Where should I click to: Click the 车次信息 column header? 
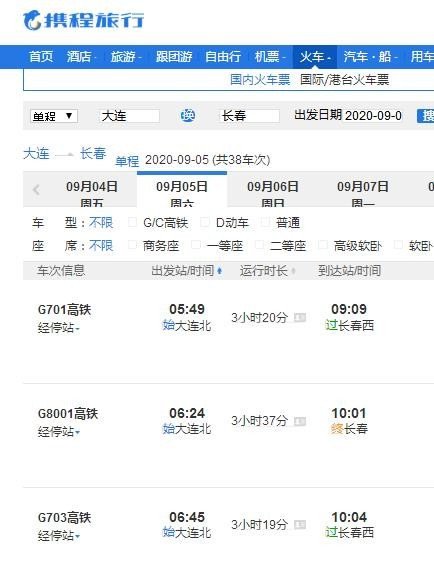coord(60,271)
